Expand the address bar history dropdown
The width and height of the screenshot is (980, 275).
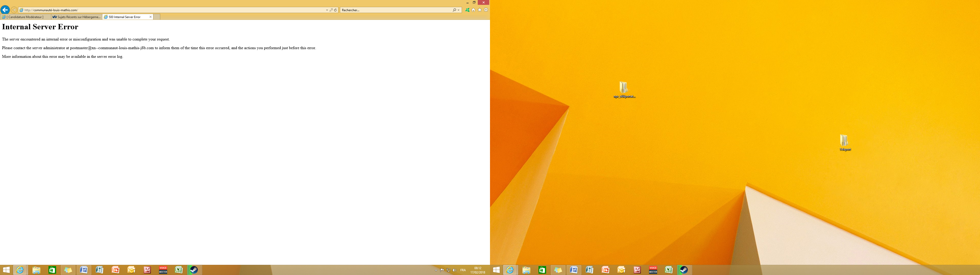click(327, 10)
